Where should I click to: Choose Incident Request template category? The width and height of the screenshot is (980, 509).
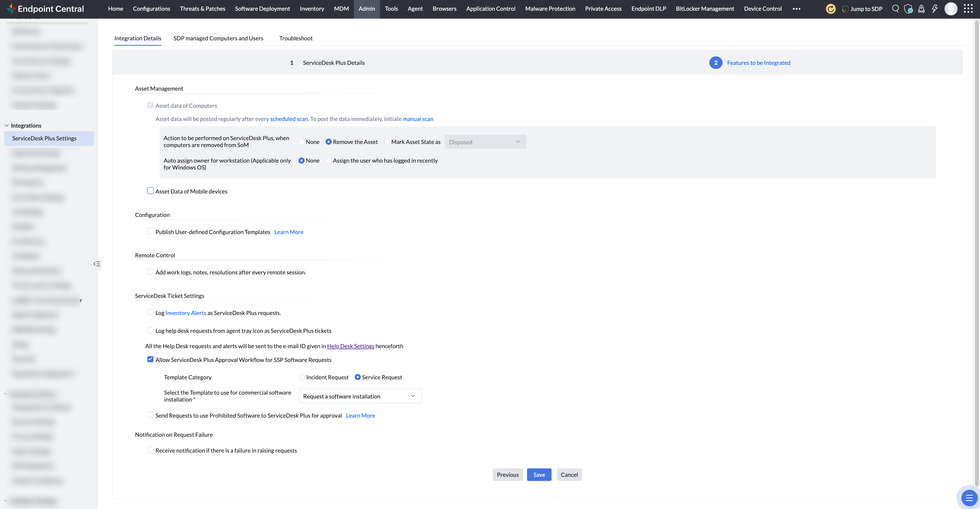point(302,377)
